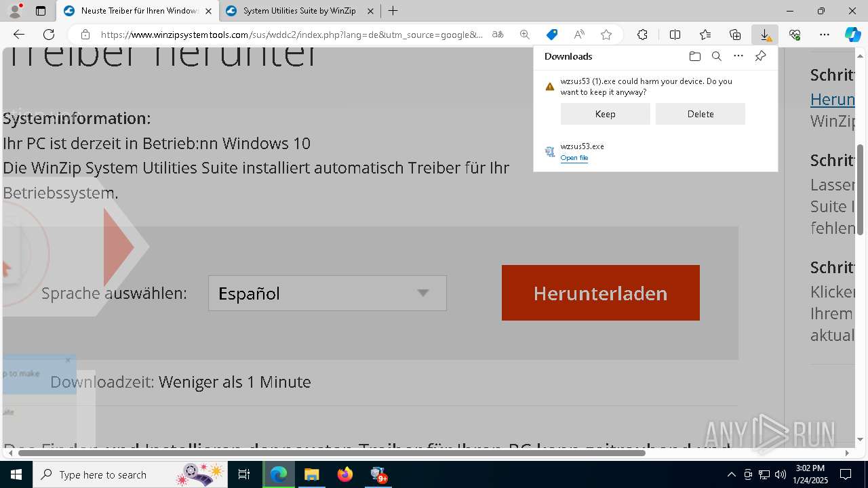868x488 pixels.
Task: Open file wzsus53.exe link
Action: coord(574,158)
